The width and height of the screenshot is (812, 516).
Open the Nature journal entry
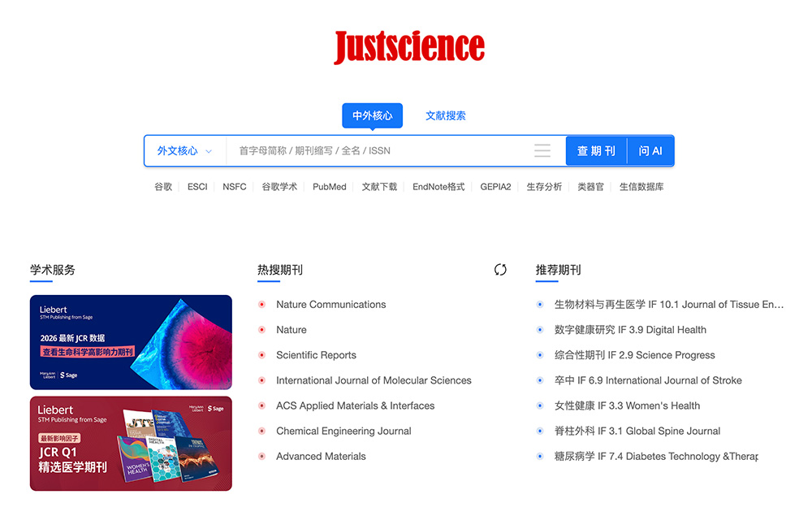pos(291,330)
